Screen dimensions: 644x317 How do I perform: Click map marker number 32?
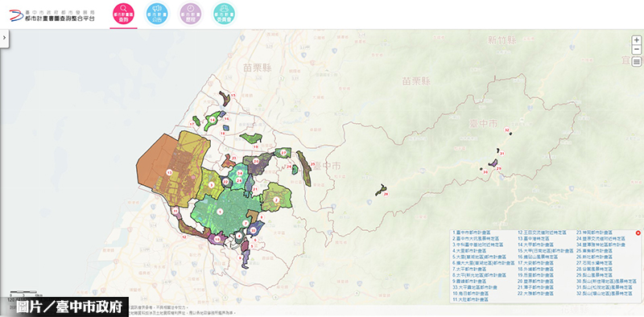click(507, 130)
